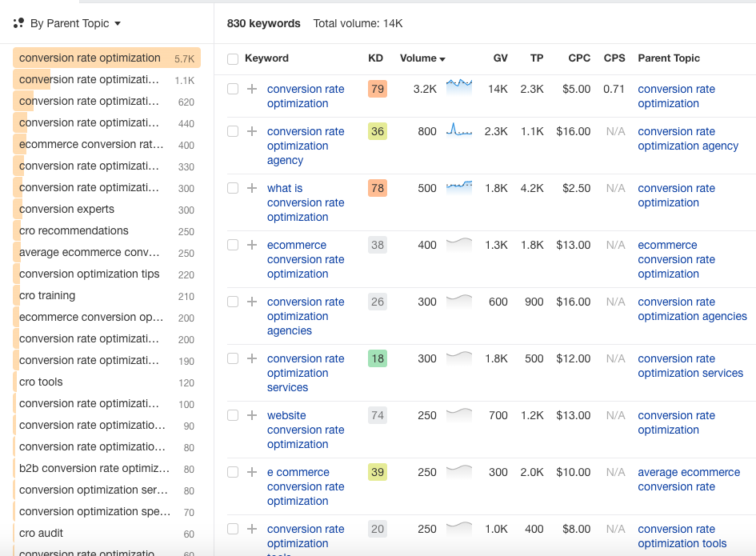Click plus icon for 'conversion rate optimization services'
This screenshot has height=556, width=756.
tap(252, 358)
